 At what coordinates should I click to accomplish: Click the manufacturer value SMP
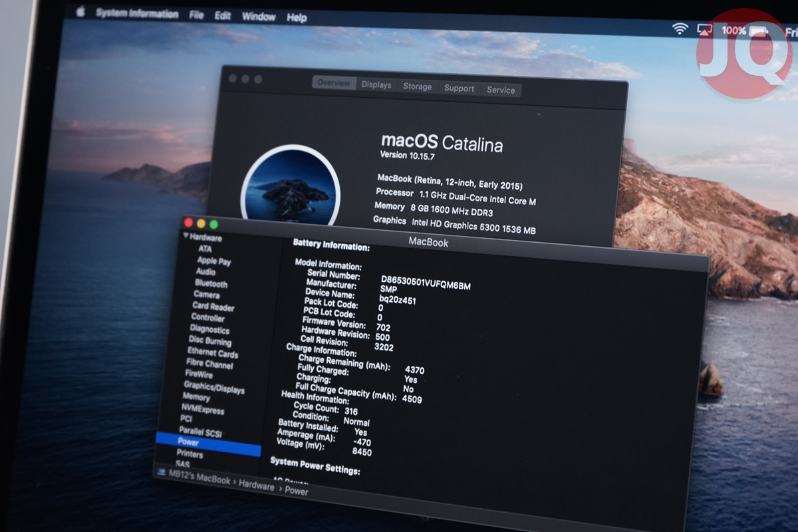(388, 289)
